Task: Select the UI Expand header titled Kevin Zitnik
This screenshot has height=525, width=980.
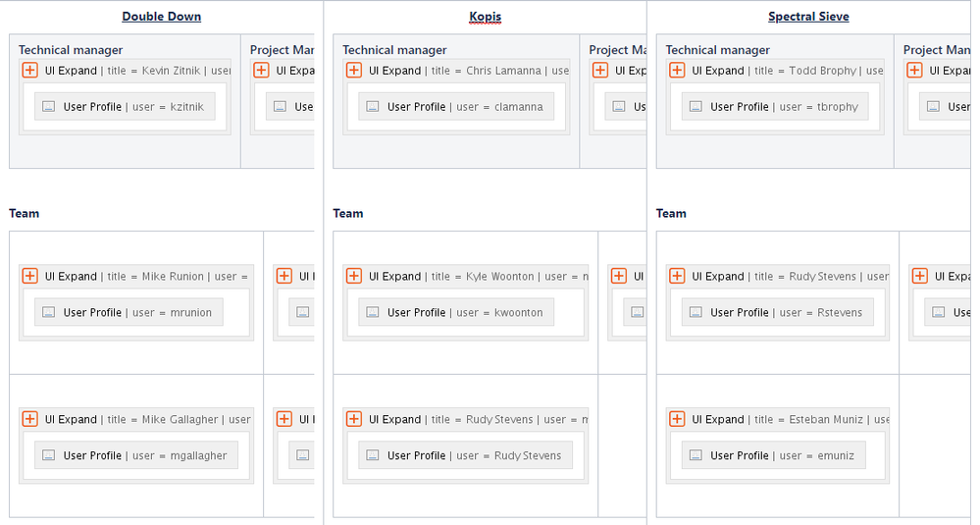Action: pyautogui.click(x=125, y=70)
